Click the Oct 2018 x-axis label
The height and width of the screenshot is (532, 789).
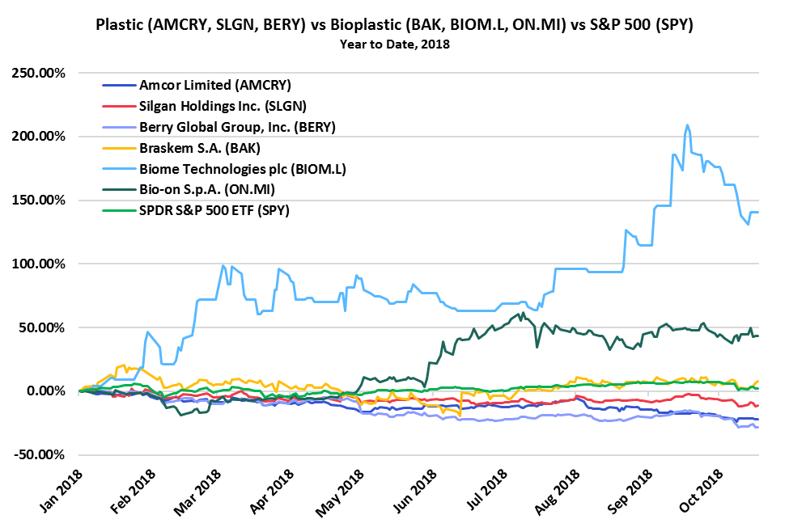701,492
